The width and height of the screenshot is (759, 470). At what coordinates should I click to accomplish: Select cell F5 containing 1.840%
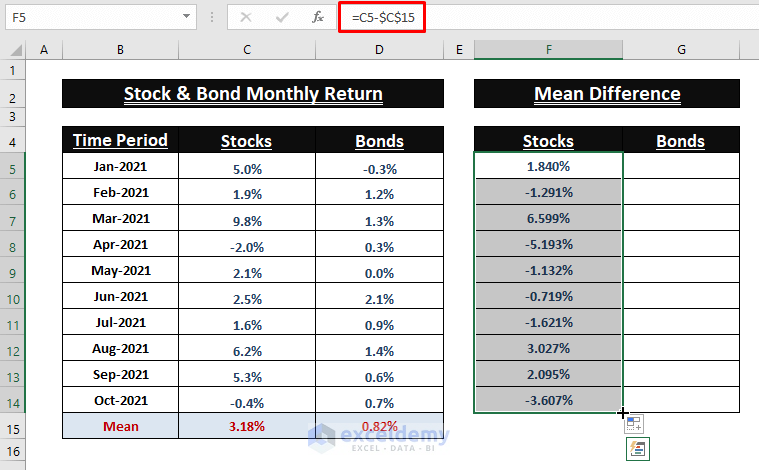tap(548, 166)
